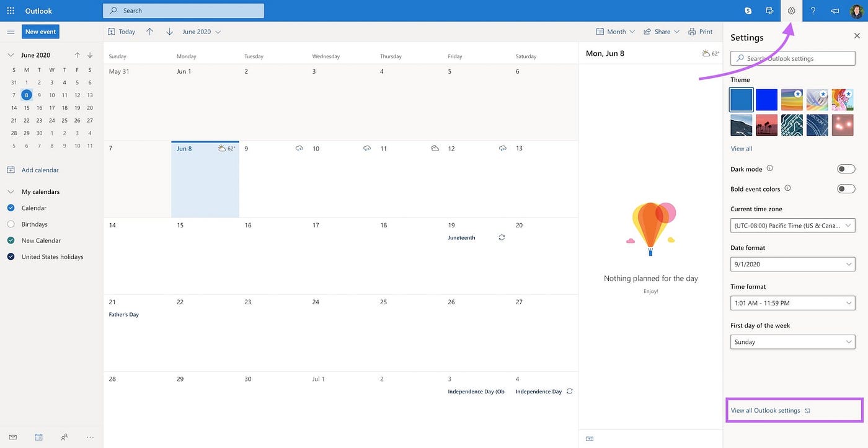
Task: Uncheck the New Calendar calendar
Action: [x=11, y=240]
